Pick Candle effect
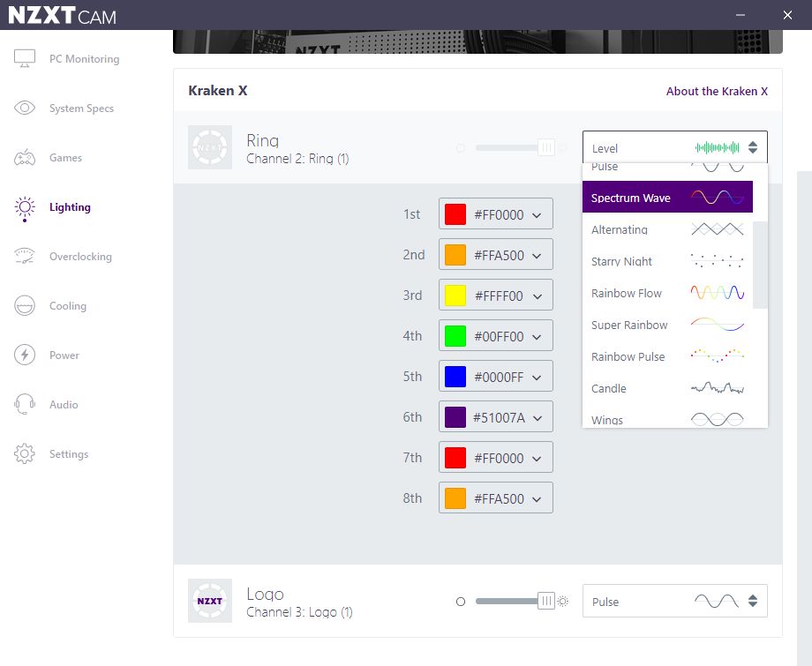 point(667,388)
